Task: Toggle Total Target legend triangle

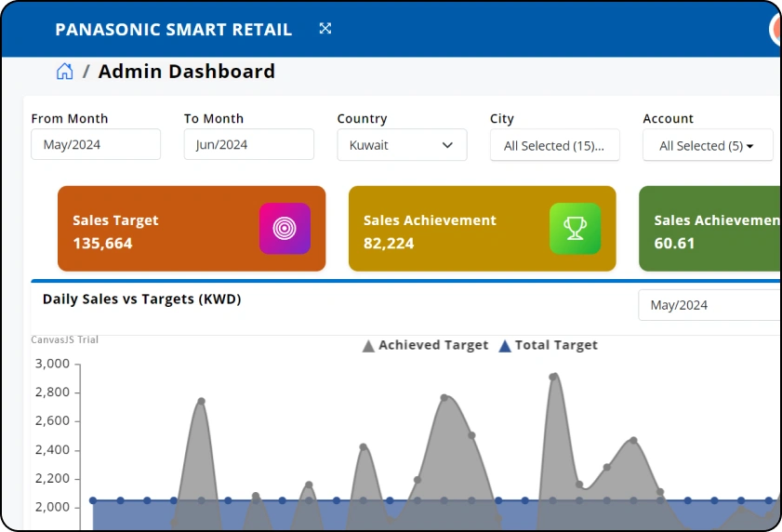Action: point(505,346)
